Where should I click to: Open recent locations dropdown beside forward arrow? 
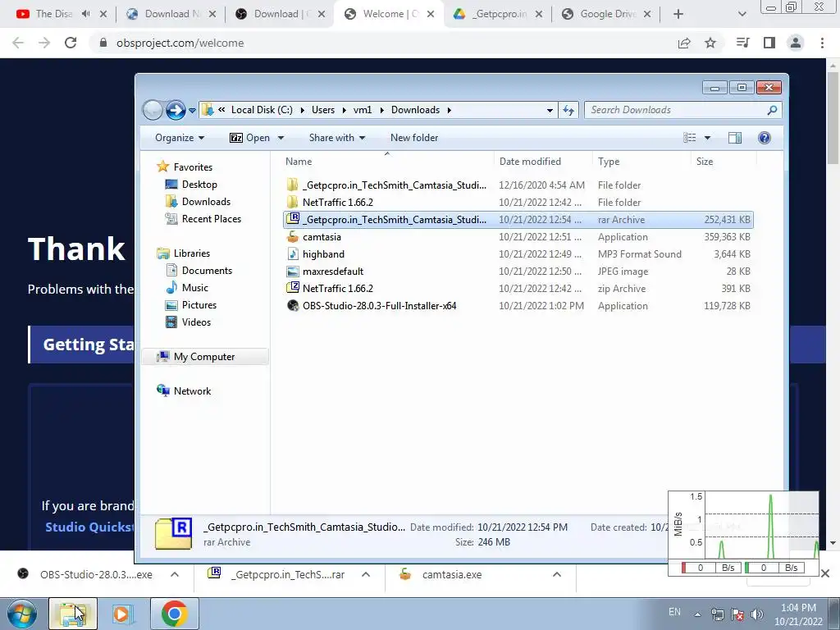192,111
